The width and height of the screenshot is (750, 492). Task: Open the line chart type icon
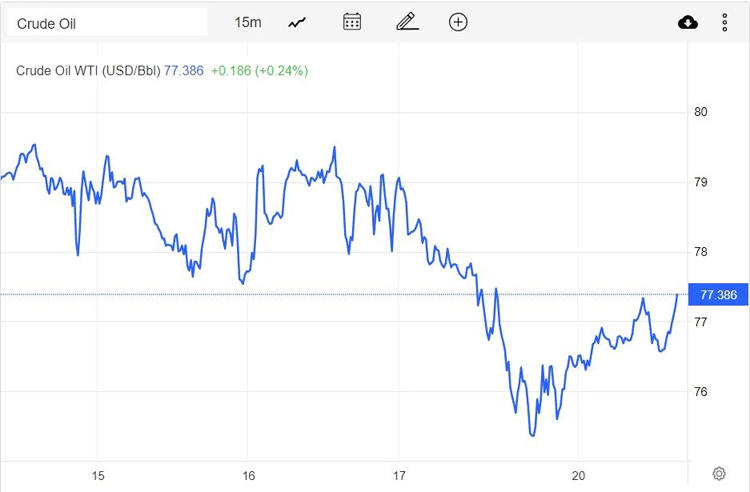[x=297, y=22]
